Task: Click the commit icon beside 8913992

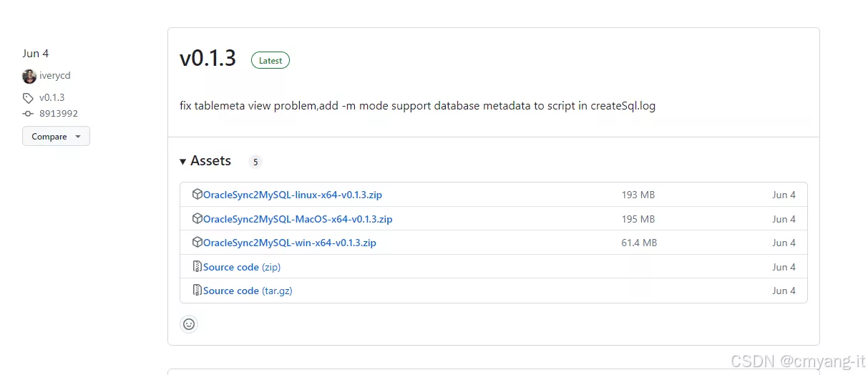Action: pos(28,114)
